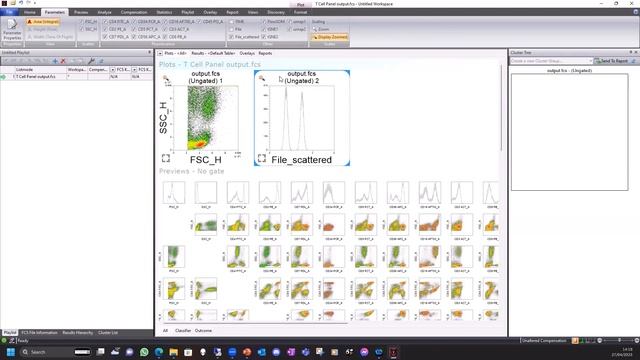The width and height of the screenshot is (640, 360).
Task: Click the Send To Report button
Action: (611, 61)
